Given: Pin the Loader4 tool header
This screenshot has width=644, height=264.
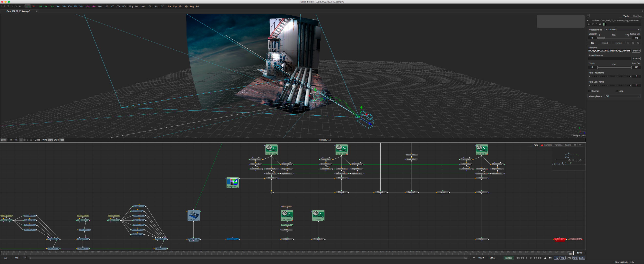Looking at the screenshot, I should click(589, 24).
